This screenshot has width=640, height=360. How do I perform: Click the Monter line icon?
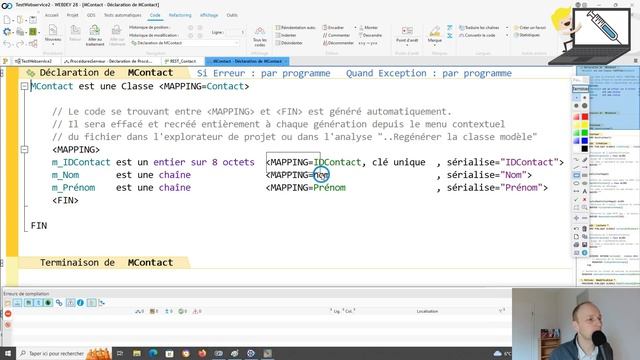click(361, 27)
